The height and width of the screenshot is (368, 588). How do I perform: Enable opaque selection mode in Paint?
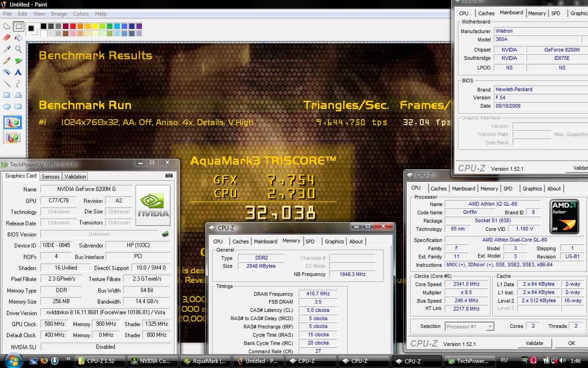tap(13, 123)
